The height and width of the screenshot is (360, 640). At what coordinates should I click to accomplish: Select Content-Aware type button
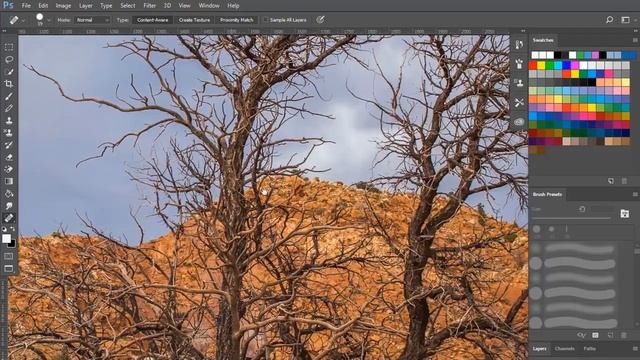pos(153,20)
